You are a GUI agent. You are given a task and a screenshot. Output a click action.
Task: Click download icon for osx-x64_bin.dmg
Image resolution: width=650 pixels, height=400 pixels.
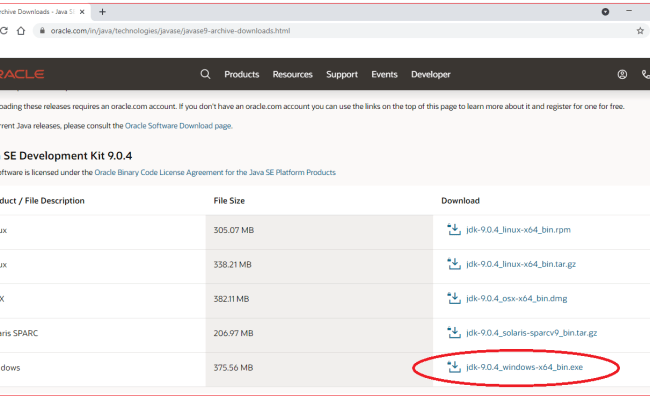[454, 298]
